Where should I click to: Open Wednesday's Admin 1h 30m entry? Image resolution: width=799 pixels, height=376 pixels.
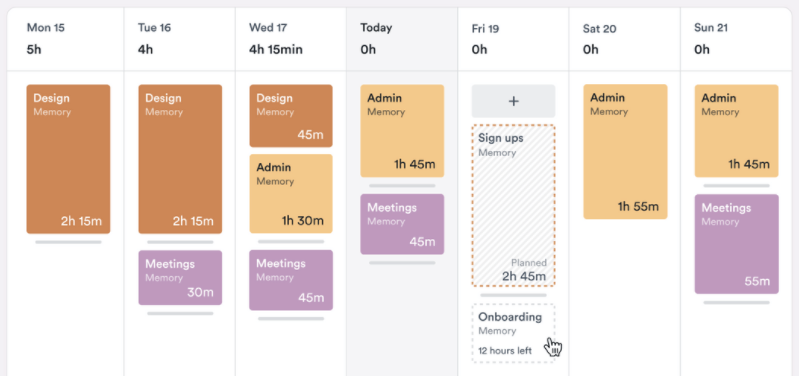pos(291,194)
